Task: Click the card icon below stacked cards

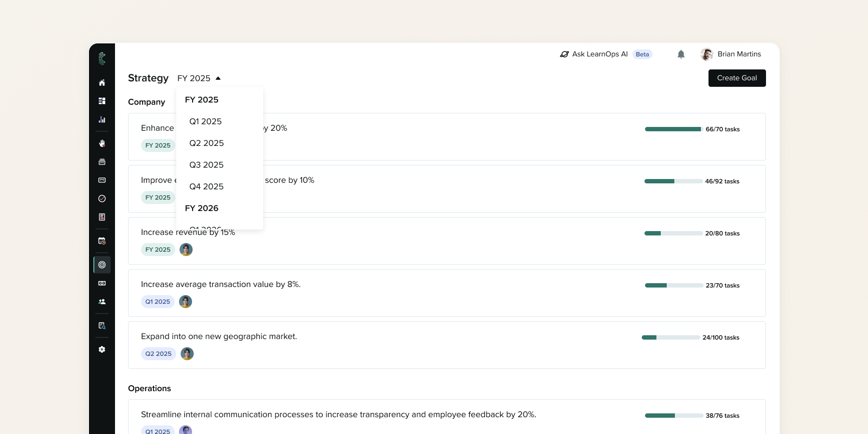Action: [x=102, y=180]
